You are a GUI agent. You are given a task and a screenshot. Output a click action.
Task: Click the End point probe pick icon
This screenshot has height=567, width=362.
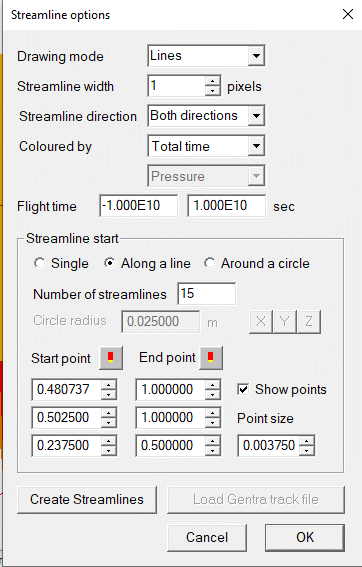[x=211, y=358]
